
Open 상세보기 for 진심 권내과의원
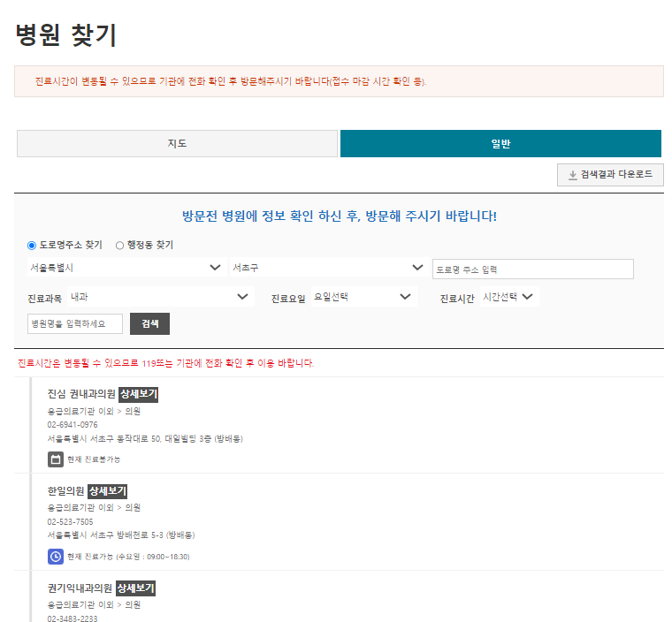[x=139, y=394]
